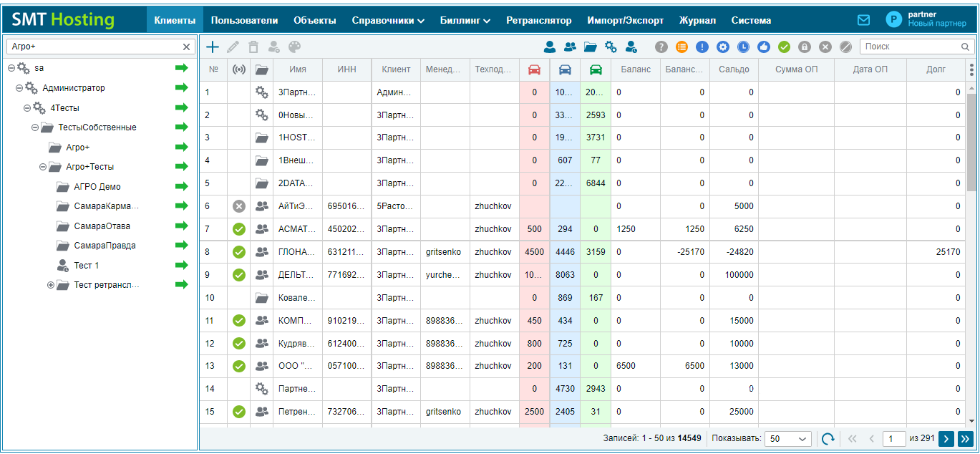Click the grey X status in АйТиЭ row
The height and width of the screenshot is (454, 980).
(x=239, y=206)
